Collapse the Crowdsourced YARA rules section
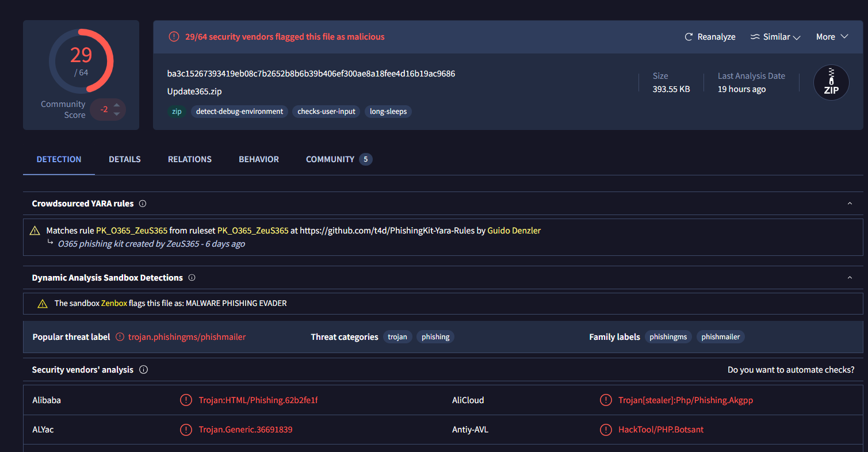The height and width of the screenshot is (452, 868). [850, 204]
